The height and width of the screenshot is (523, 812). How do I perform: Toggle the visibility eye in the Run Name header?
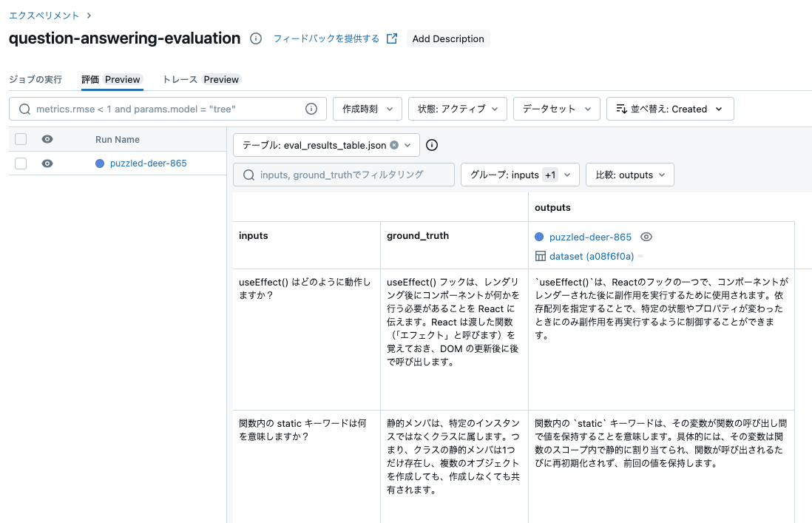[x=47, y=139]
